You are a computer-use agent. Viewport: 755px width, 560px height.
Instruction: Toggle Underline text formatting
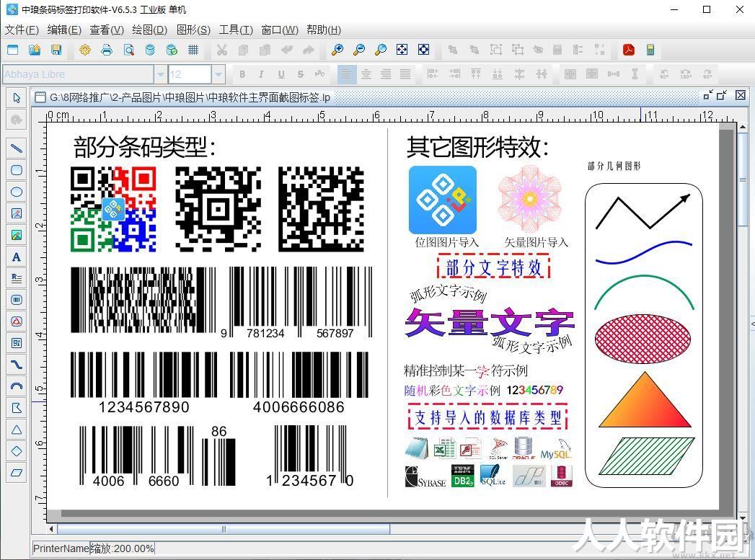point(281,74)
